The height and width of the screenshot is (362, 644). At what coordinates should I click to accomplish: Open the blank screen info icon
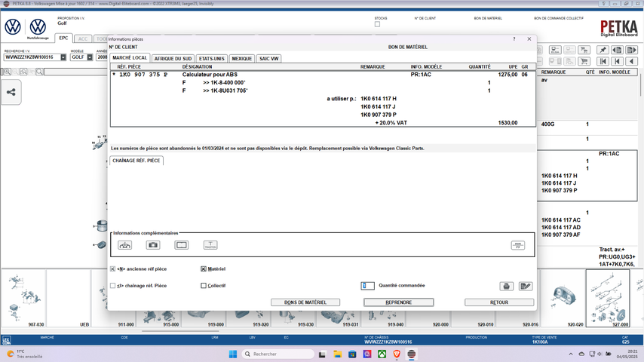(182, 245)
